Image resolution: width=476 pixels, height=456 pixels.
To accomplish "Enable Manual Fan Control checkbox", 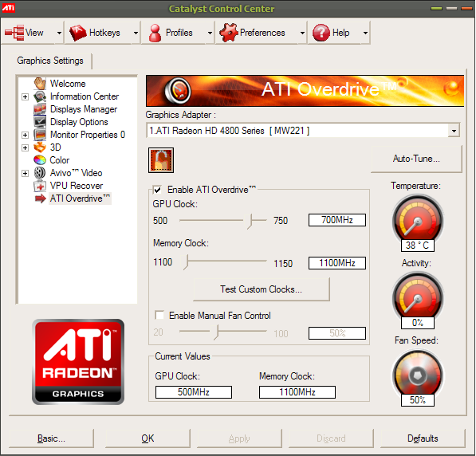I will tap(159, 315).
